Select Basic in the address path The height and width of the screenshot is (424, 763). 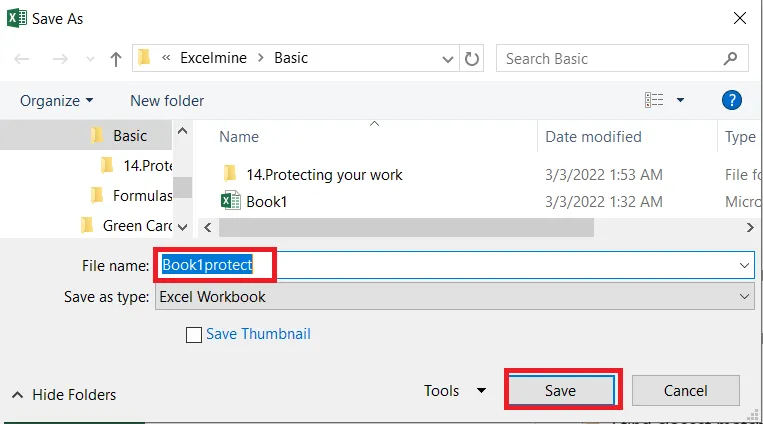pos(291,58)
